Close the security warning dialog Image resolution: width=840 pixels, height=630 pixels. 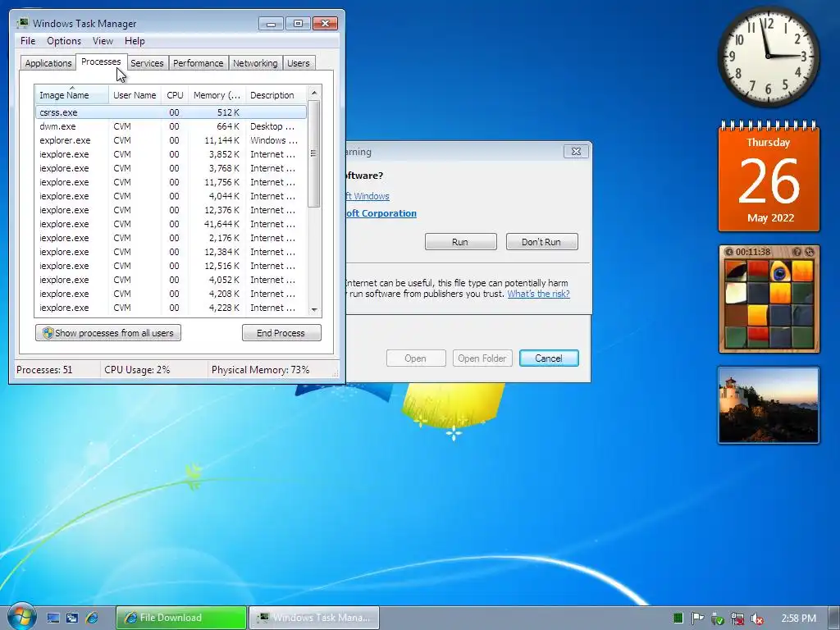(x=576, y=152)
